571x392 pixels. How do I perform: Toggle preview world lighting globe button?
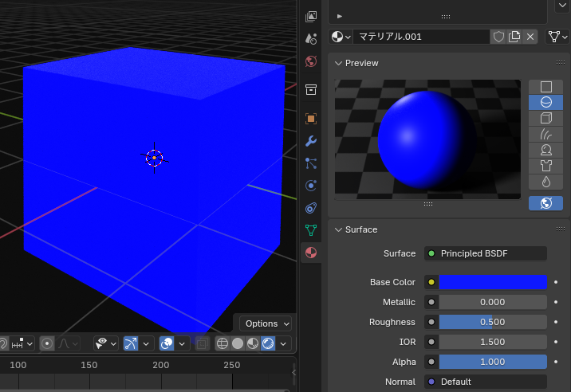[545, 203]
